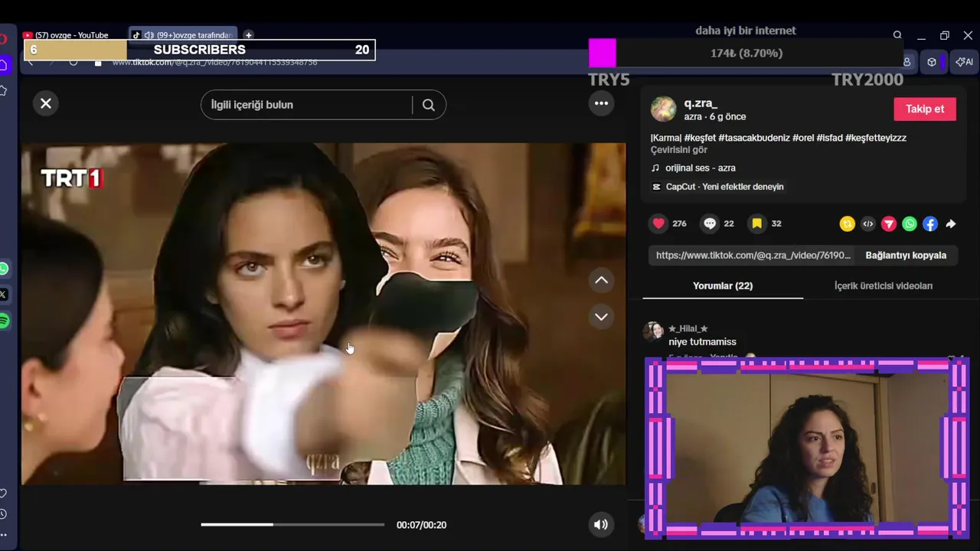Viewport: 980px width, 551px height.
Task: Click the search magnifier in related content box
Action: 429,105
